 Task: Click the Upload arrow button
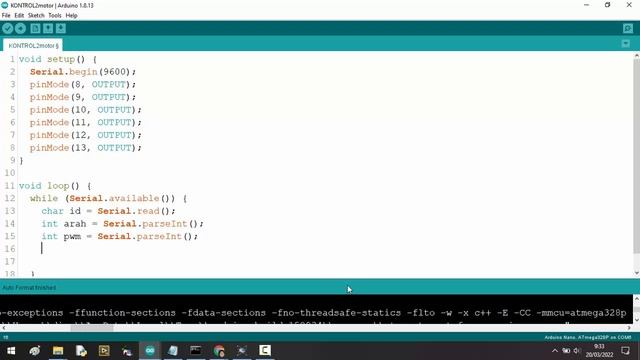[x=20, y=29]
